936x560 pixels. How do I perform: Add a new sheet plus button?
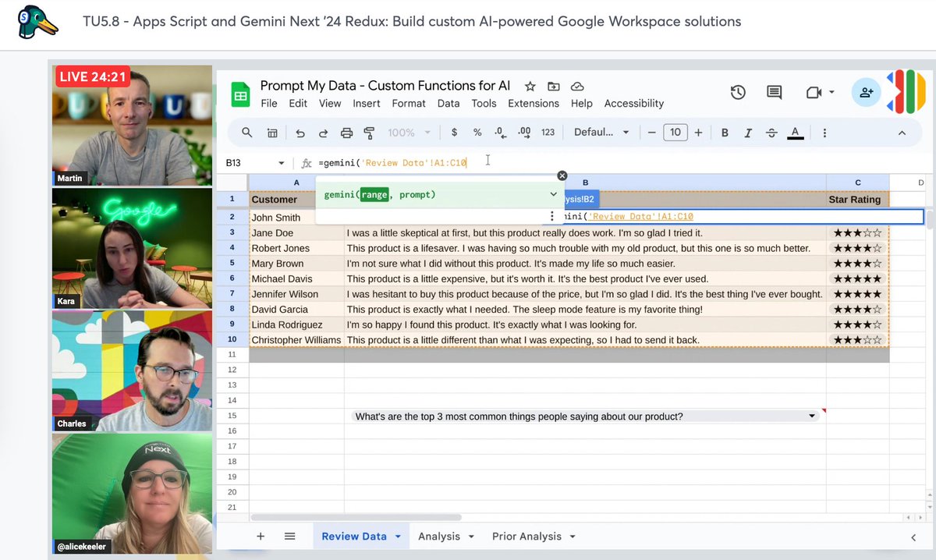[x=261, y=536]
